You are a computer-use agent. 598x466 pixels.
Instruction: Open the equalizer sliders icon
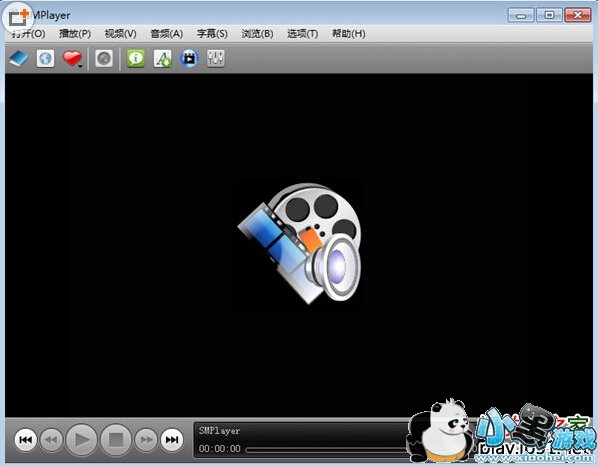[215, 59]
